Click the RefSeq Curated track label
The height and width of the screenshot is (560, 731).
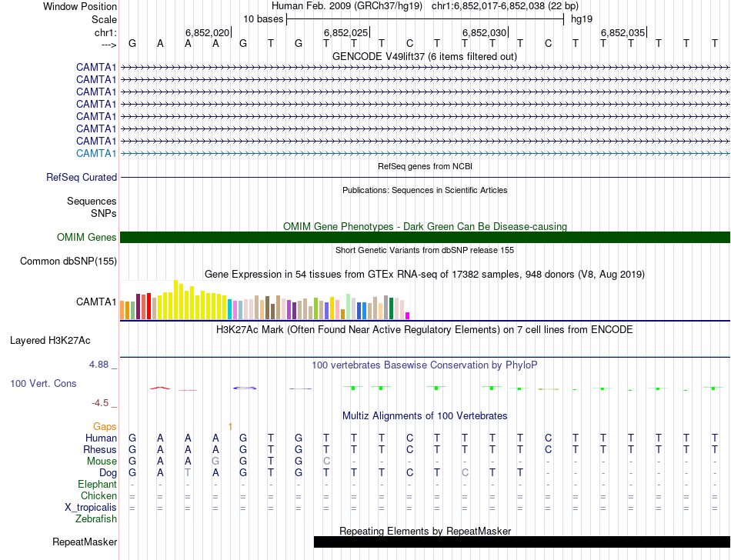pos(82,177)
